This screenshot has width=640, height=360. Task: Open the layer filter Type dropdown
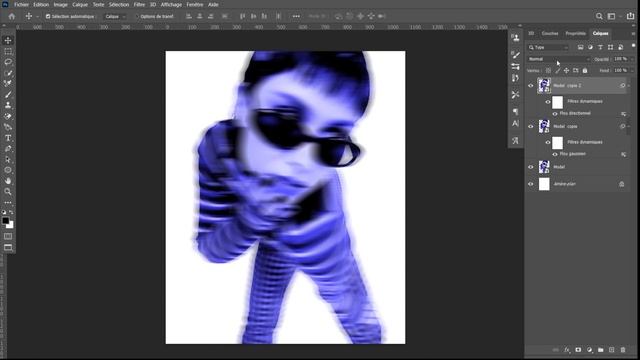coord(548,47)
